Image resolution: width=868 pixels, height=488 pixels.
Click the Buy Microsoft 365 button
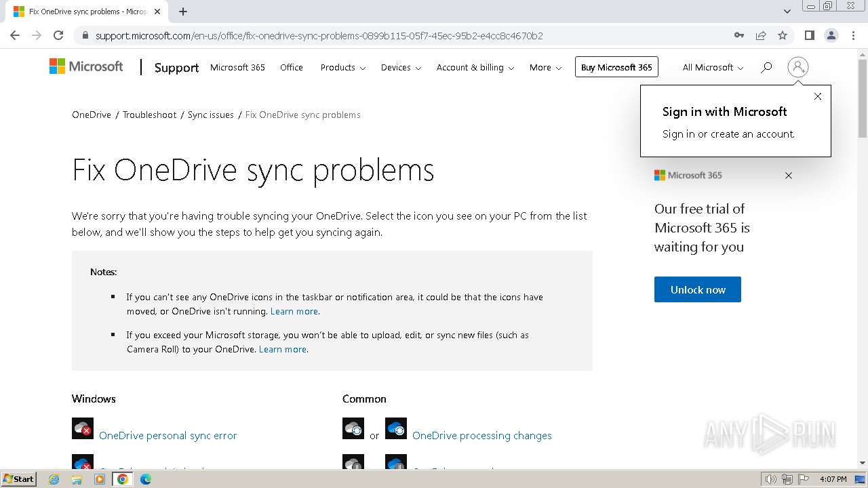616,67
